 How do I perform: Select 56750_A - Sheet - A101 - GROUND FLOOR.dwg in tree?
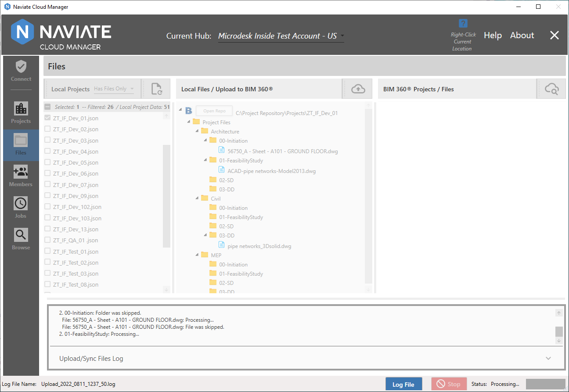(283, 151)
